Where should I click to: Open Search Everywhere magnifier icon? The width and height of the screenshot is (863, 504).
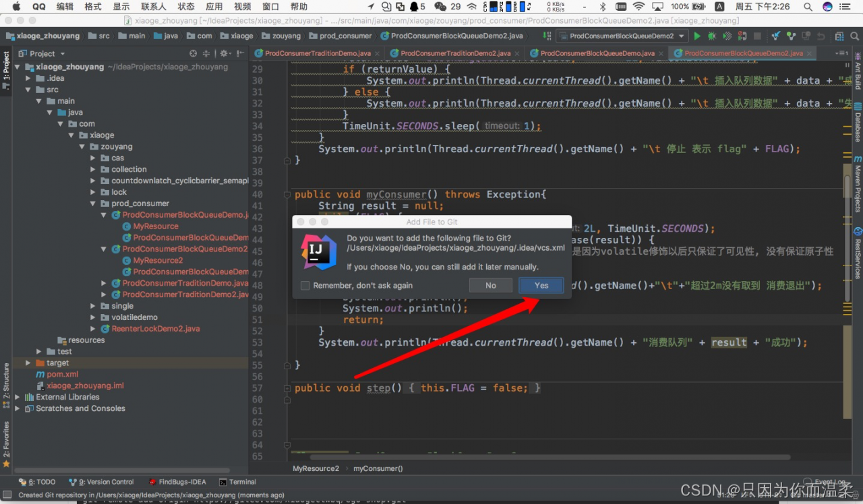[854, 36]
